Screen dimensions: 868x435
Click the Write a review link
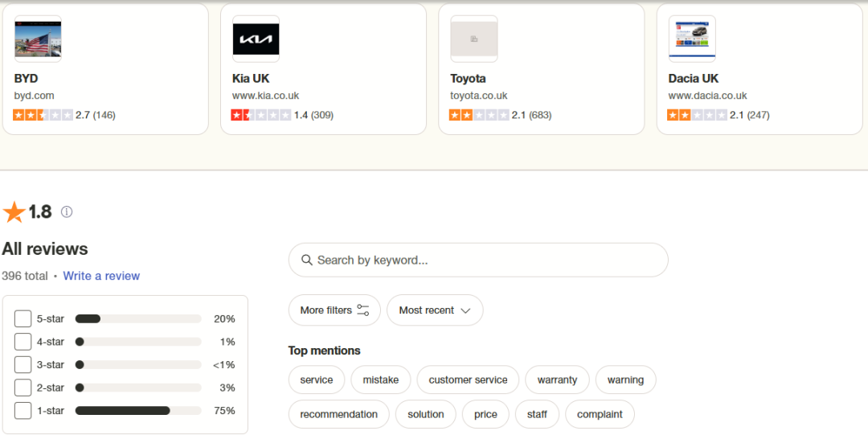tap(101, 276)
